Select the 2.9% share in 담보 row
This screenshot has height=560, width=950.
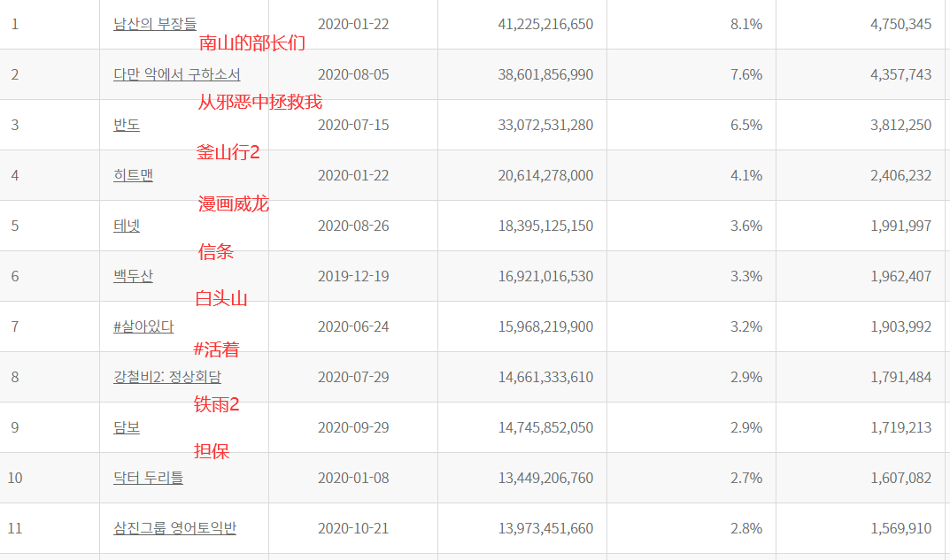[746, 427]
